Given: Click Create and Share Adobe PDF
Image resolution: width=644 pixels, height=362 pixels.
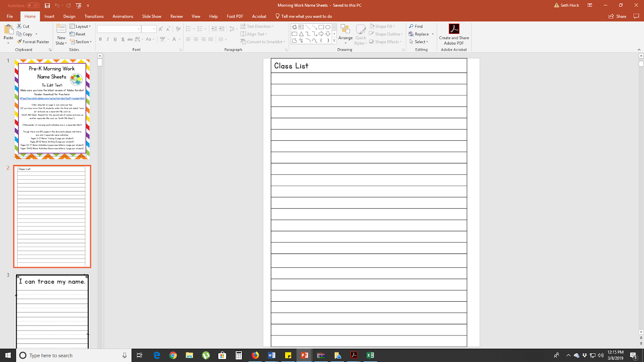Looking at the screenshot, I should [454, 34].
